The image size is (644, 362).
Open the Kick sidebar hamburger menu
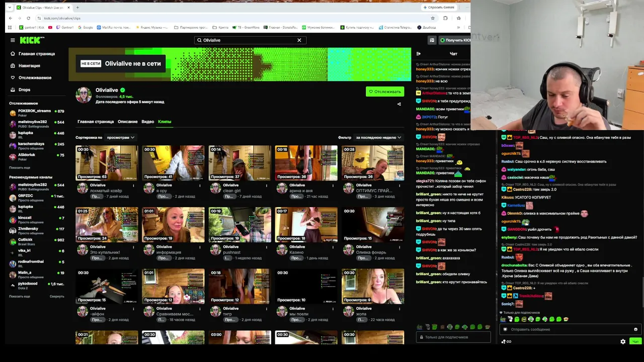point(13,40)
